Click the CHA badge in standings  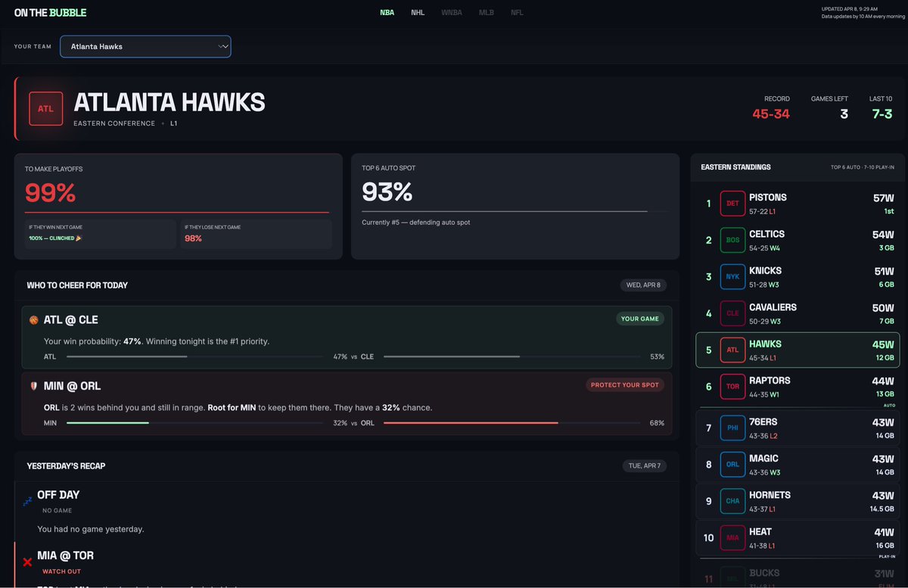[x=732, y=501]
